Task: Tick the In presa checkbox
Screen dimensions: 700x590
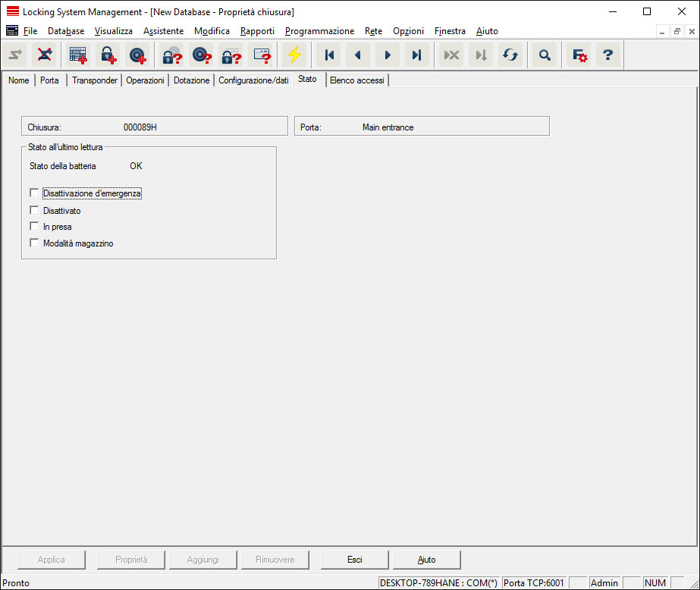Action: [34, 227]
